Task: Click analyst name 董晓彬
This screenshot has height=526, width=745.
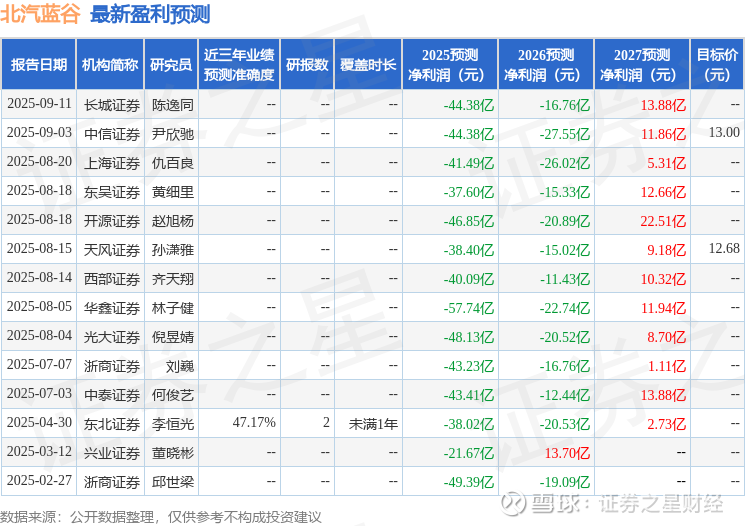Action: click(172, 453)
